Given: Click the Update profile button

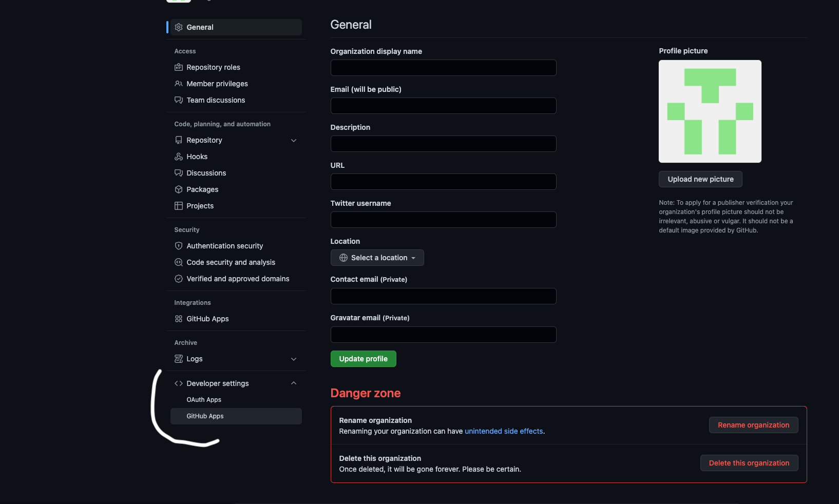Looking at the screenshot, I should coord(363,359).
